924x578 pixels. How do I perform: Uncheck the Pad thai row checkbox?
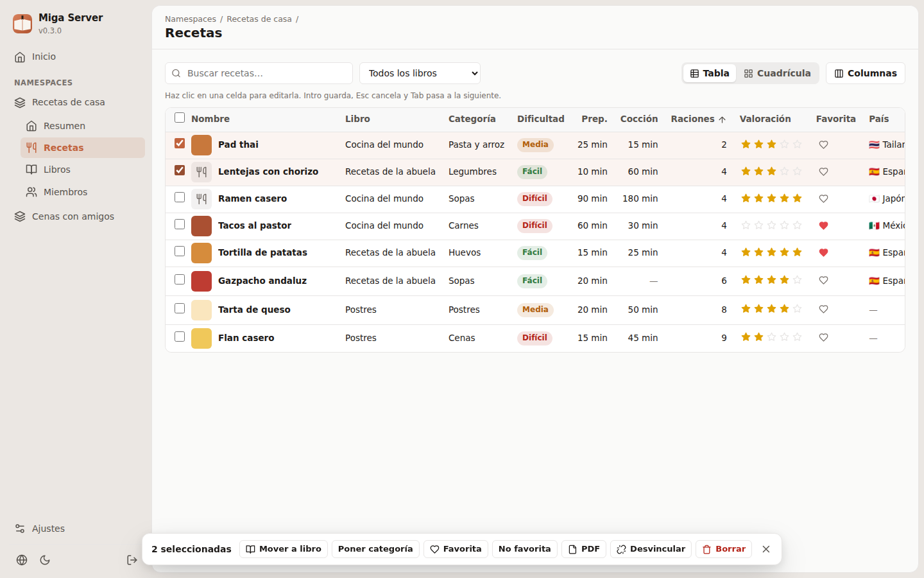(180, 143)
